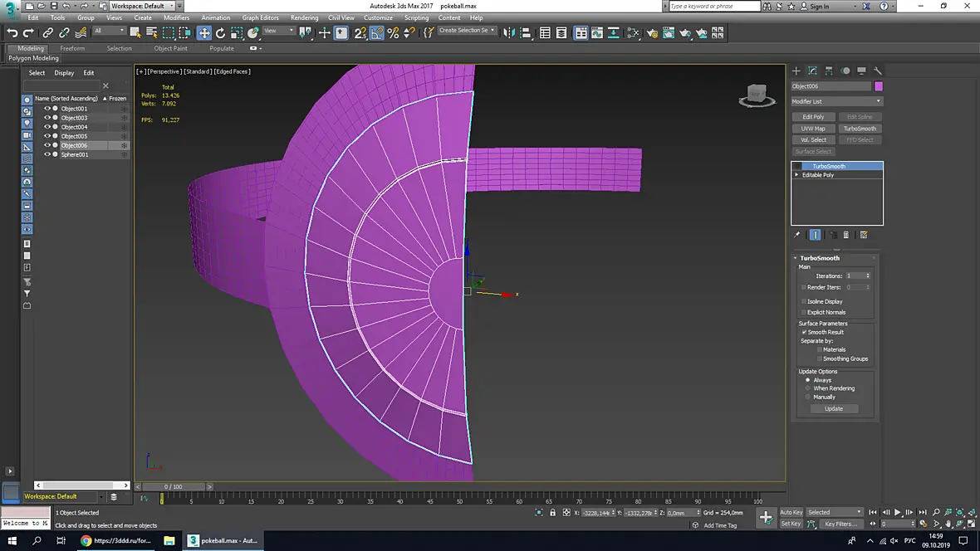The height and width of the screenshot is (551, 980).
Task: Select the Manually update option
Action: (807, 397)
